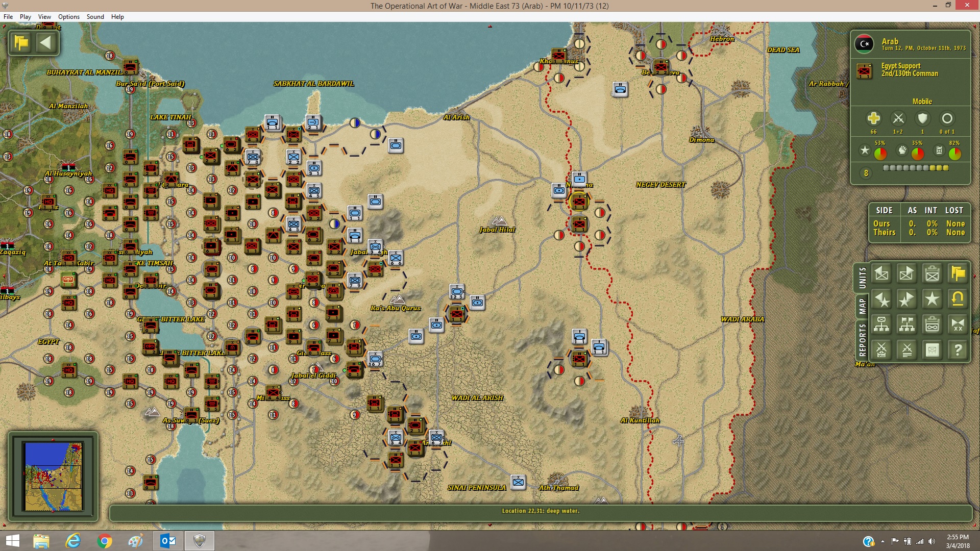Go to next formation star icon
This screenshot has height=551, width=980.
coord(906,299)
